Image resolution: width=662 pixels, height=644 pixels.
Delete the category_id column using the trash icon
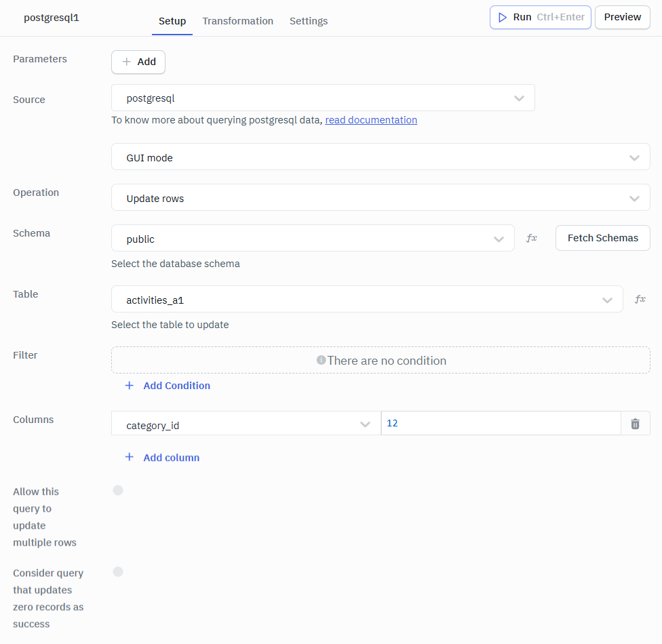(635, 423)
